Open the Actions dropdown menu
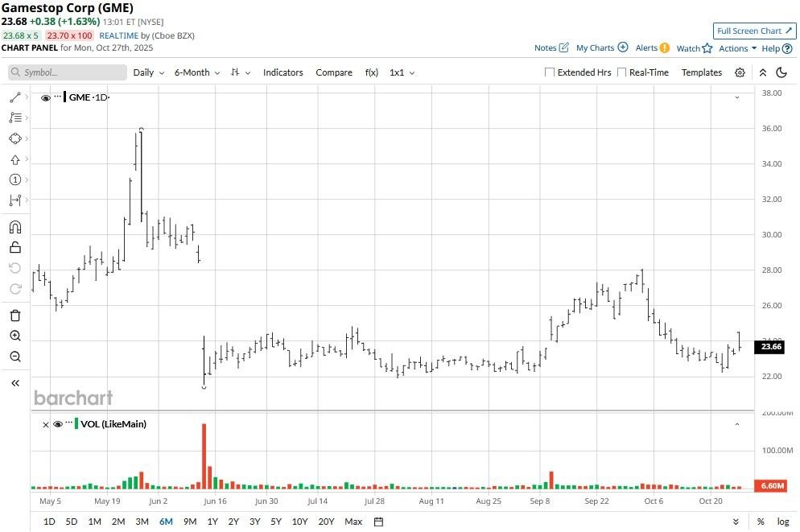The width and height of the screenshot is (800, 532). [737, 48]
